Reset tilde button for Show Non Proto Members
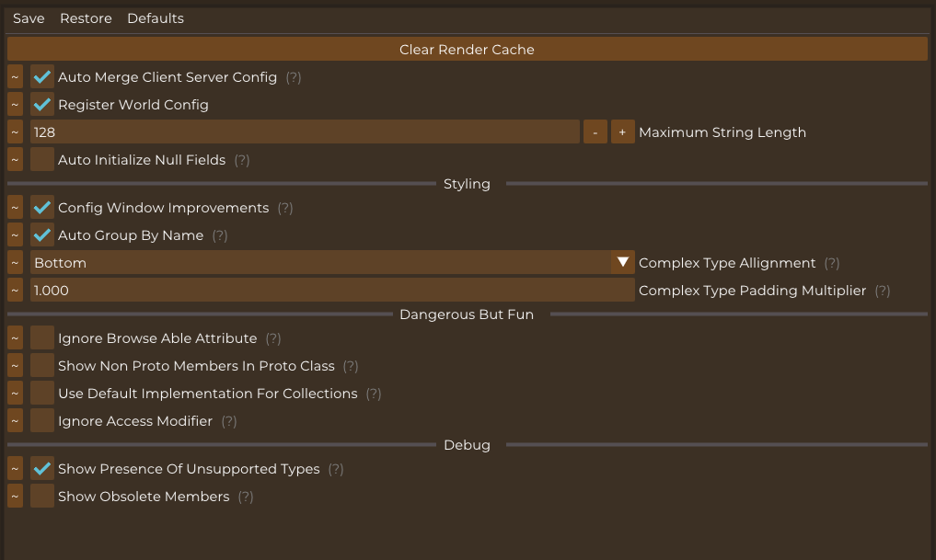 point(15,366)
